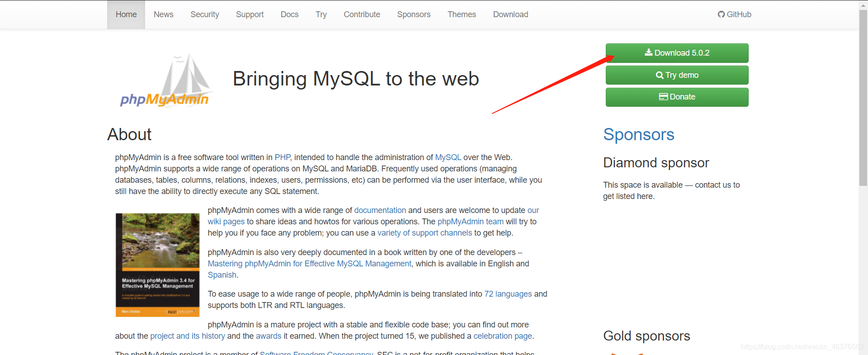Visit the phpMyAdmin team link
Viewport: 868px width, 355px height.
470,222
